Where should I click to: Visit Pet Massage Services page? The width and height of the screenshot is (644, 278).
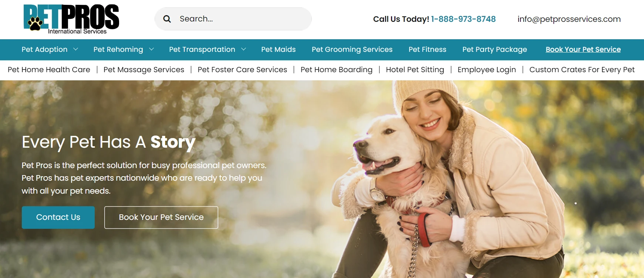144,70
